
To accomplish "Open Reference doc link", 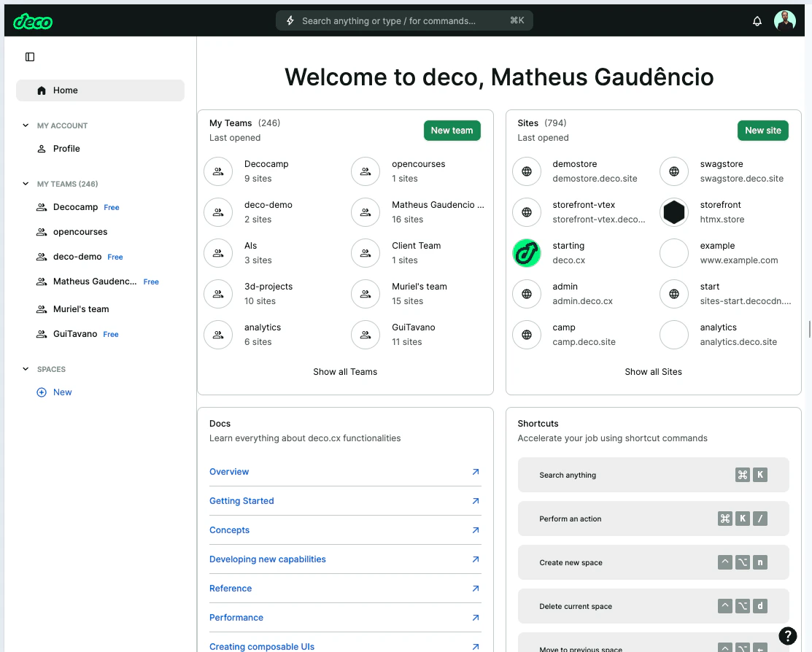I will [231, 589].
